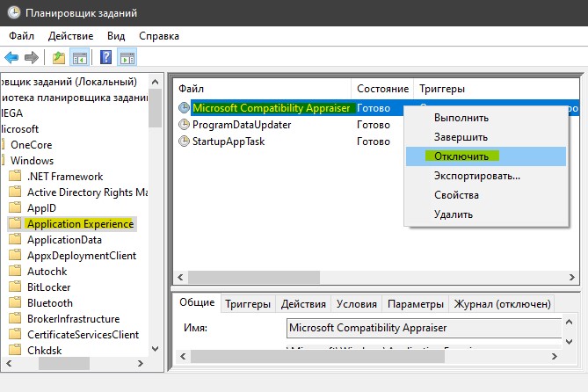The height and width of the screenshot is (392, 588).
Task: Sort by the Файл column header
Action: tap(263, 89)
